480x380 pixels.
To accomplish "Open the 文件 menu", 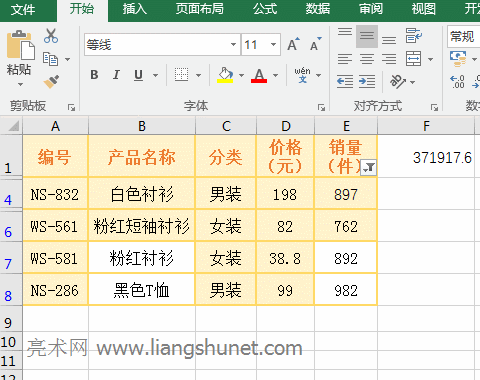I will click(23, 9).
